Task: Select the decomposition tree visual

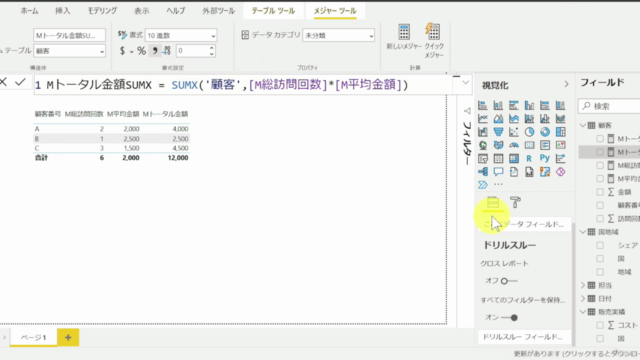Action: 483,172
